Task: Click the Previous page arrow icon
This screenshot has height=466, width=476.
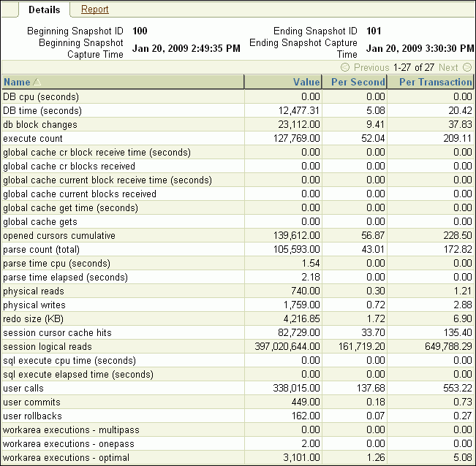Action: pos(345,67)
